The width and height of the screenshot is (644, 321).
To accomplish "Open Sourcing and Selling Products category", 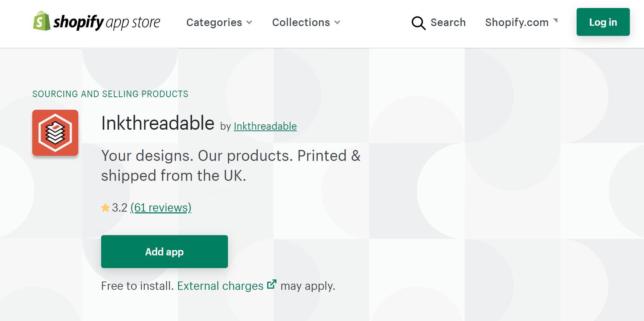I will [110, 94].
